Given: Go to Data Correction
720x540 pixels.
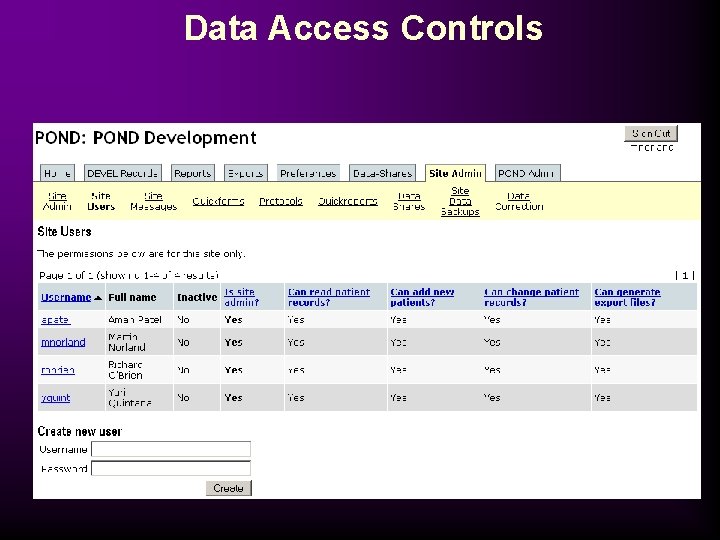Looking at the screenshot, I should (x=519, y=201).
